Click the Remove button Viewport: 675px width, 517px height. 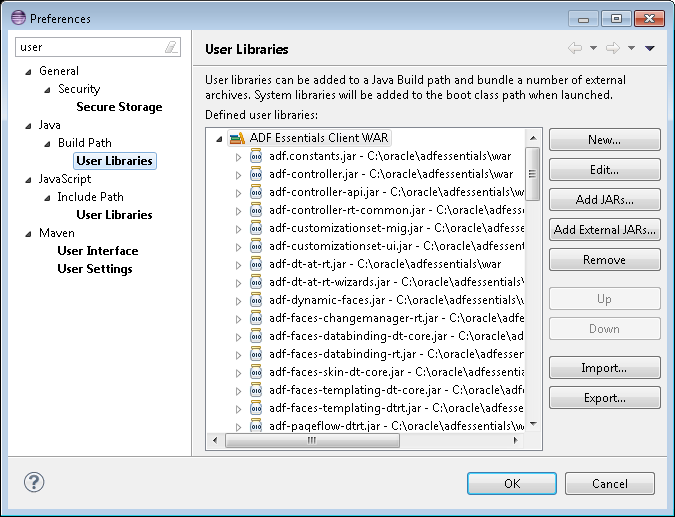point(604,260)
